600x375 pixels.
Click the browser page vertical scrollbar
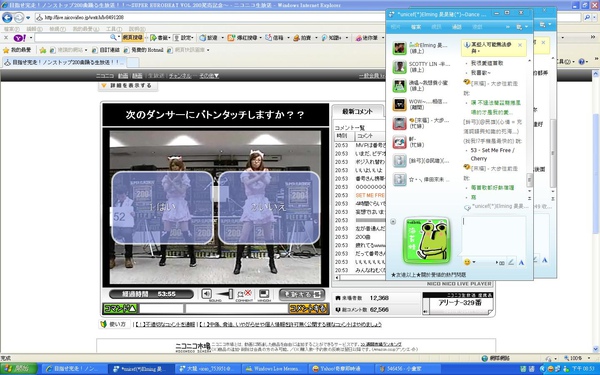tap(596, 210)
